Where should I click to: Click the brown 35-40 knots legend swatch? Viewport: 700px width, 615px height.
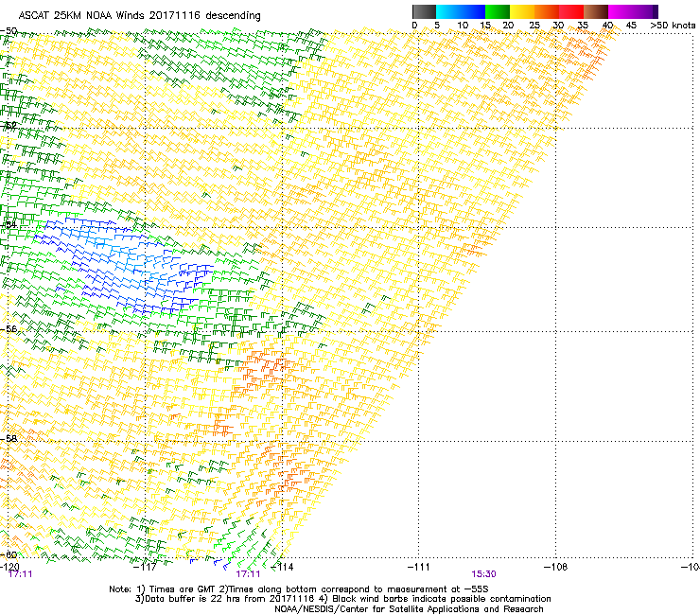[596, 11]
